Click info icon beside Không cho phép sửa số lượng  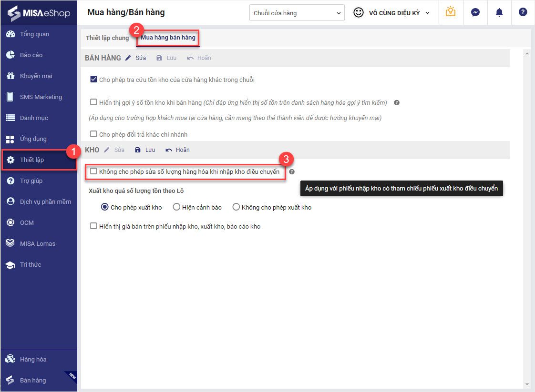coord(292,172)
